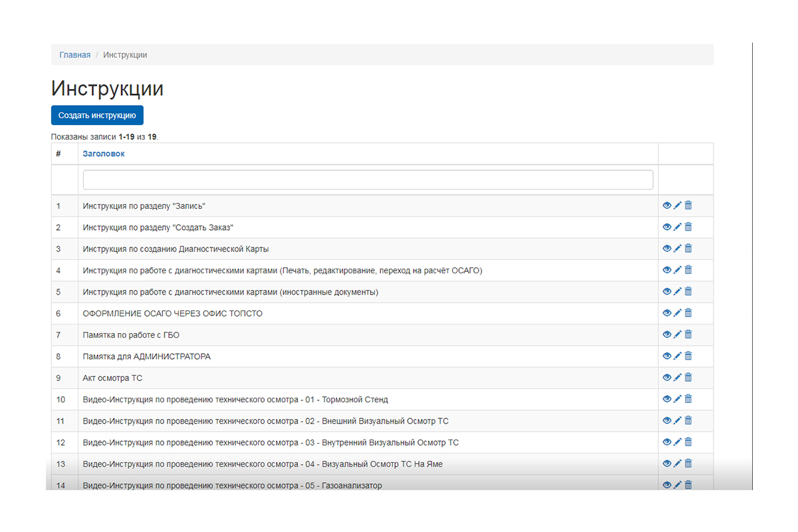Edit 'Акт осмотра ТС' pencil icon

pos(678,377)
